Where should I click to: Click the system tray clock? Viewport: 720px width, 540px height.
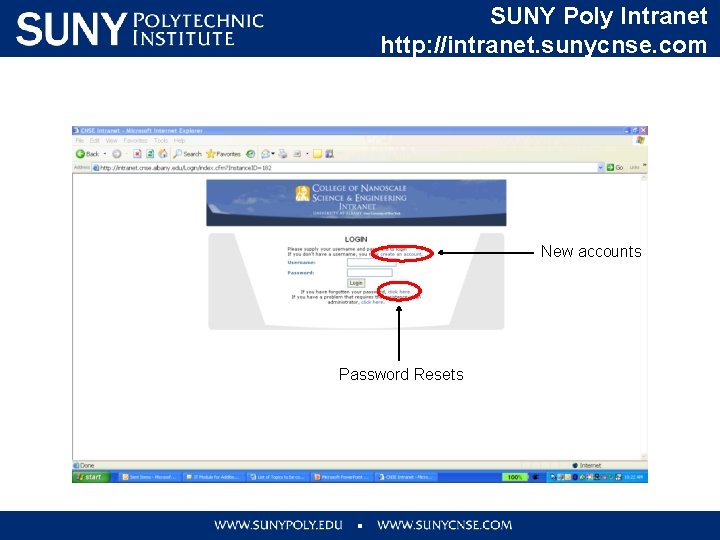(x=633, y=477)
